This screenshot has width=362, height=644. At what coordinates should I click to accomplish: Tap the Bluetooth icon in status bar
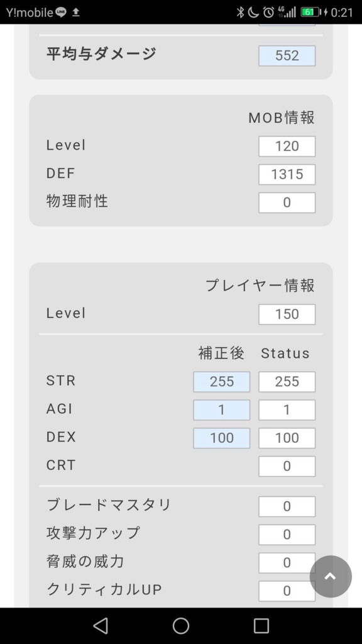tap(240, 13)
